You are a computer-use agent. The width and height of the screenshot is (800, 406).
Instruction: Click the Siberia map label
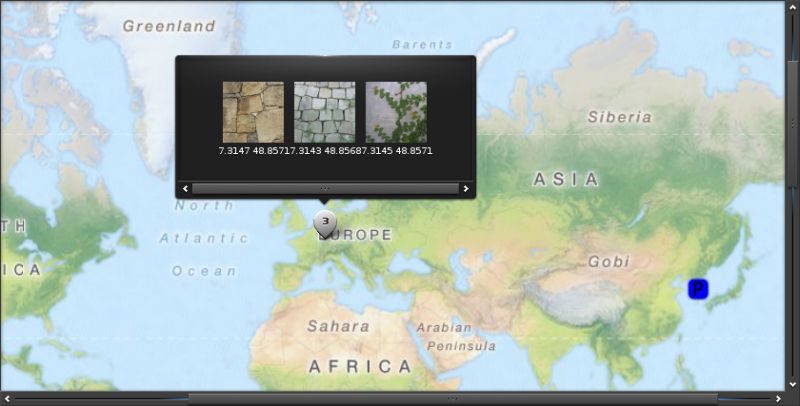pyautogui.click(x=620, y=117)
